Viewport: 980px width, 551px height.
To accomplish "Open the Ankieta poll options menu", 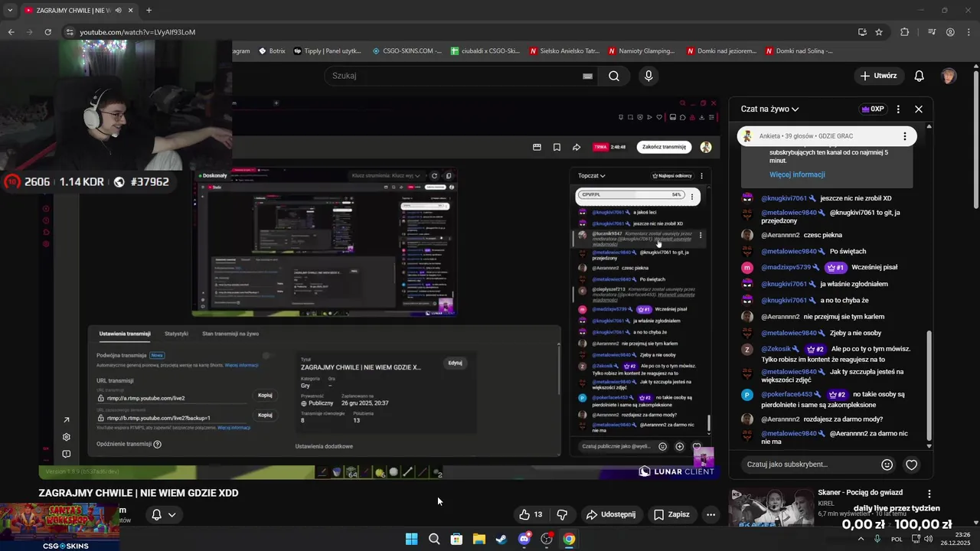I will click(904, 136).
